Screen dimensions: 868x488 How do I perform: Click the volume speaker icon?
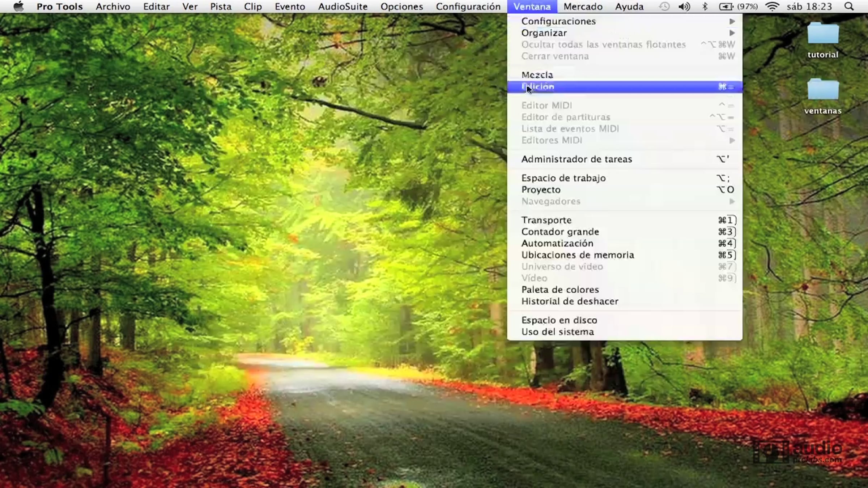point(684,7)
